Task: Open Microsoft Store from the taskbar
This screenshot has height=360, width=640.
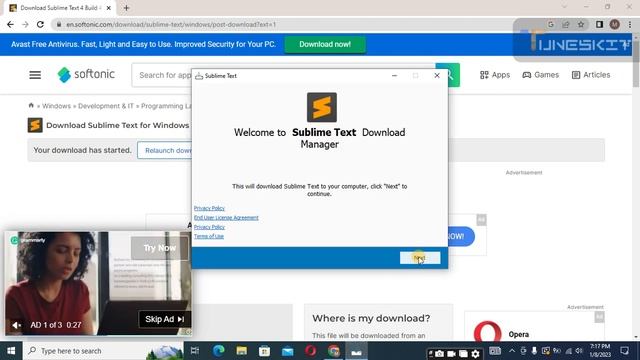Action: [264, 351]
